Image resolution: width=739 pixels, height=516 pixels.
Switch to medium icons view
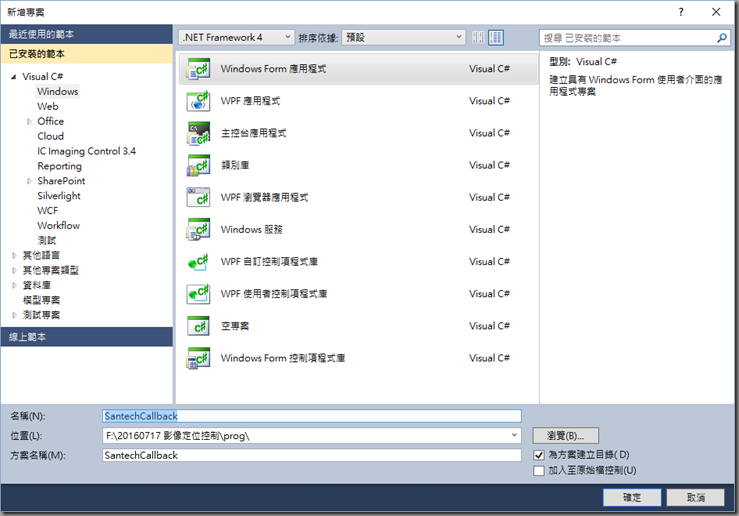pos(495,37)
